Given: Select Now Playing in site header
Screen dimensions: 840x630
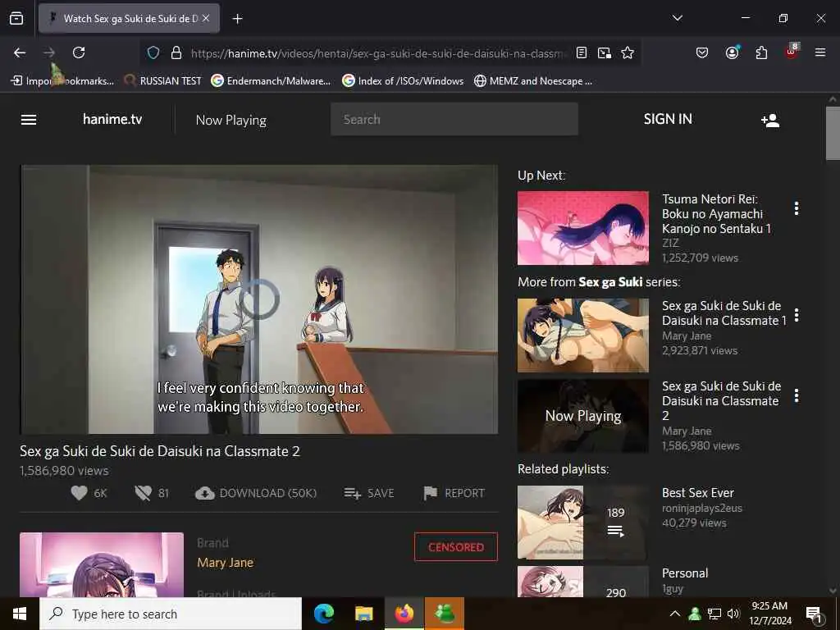Looking at the screenshot, I should pos(231,120).
